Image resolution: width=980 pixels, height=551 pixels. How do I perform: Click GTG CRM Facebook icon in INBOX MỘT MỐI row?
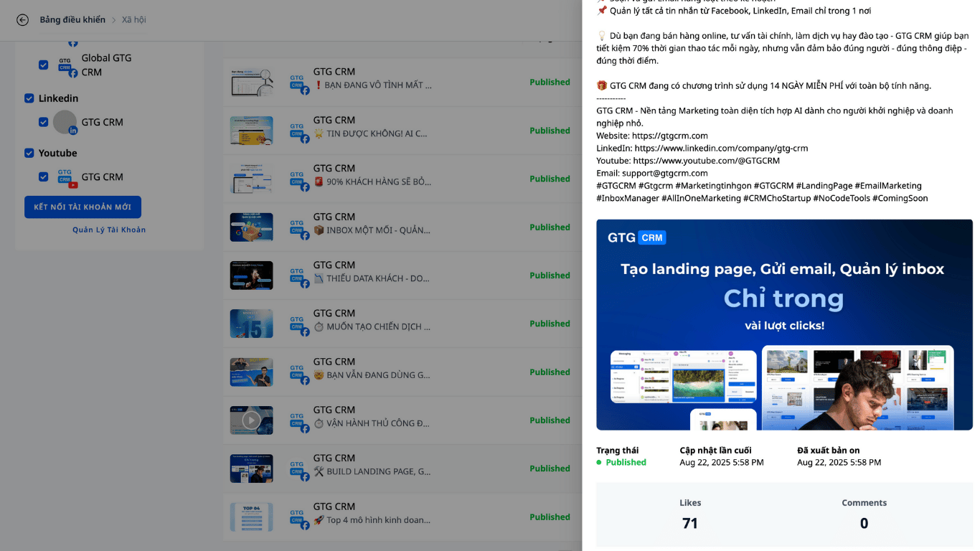pyautogui.click(x=299, y=229)
